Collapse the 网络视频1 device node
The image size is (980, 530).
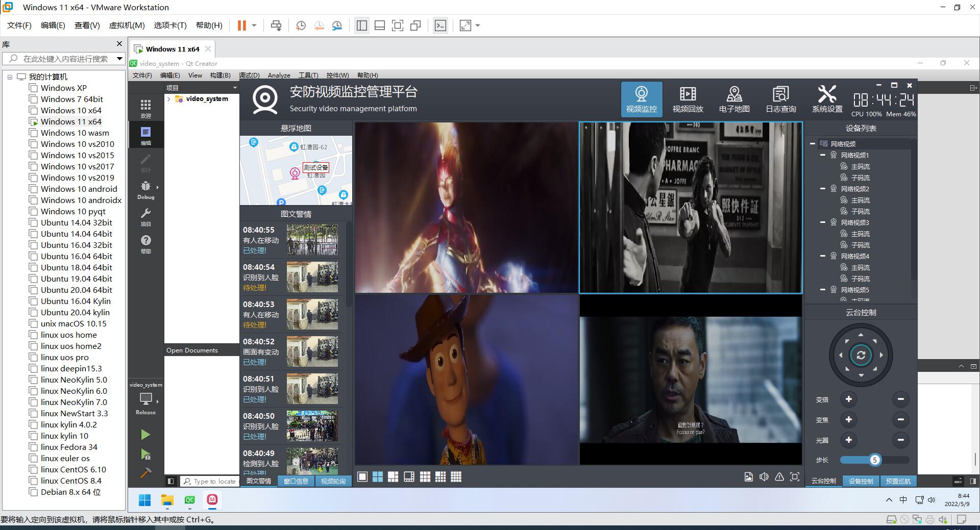coord(823,155)
